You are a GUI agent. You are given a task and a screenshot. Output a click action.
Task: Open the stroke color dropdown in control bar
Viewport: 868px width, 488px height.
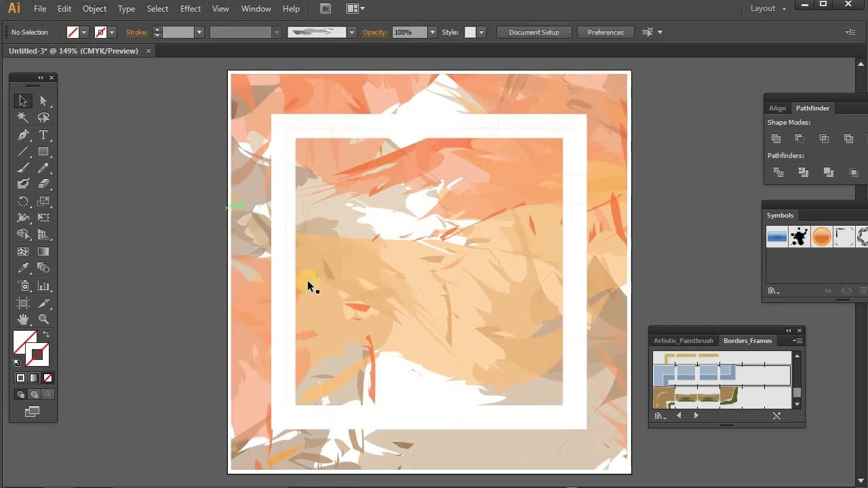pos(112,32)
